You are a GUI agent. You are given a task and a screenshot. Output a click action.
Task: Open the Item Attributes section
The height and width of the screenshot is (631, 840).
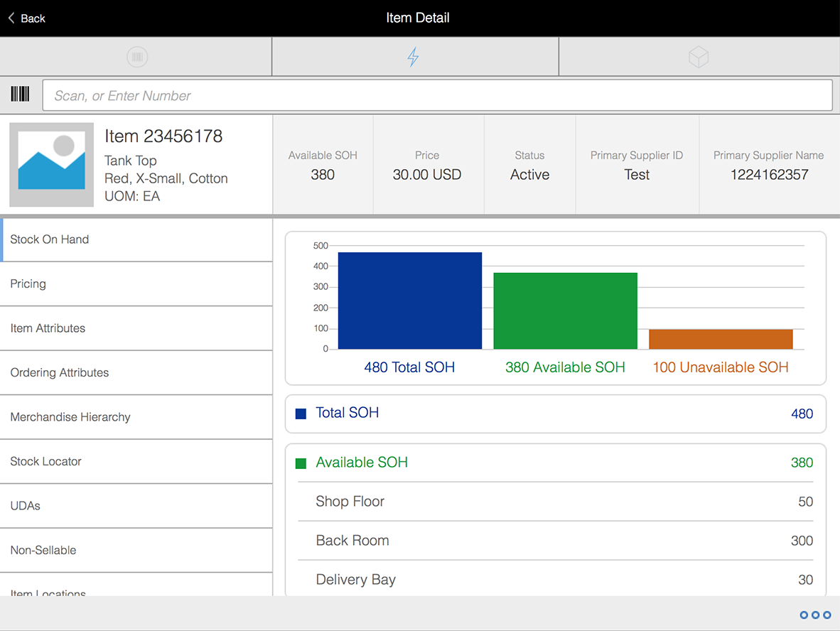click(x=136, y=328)
